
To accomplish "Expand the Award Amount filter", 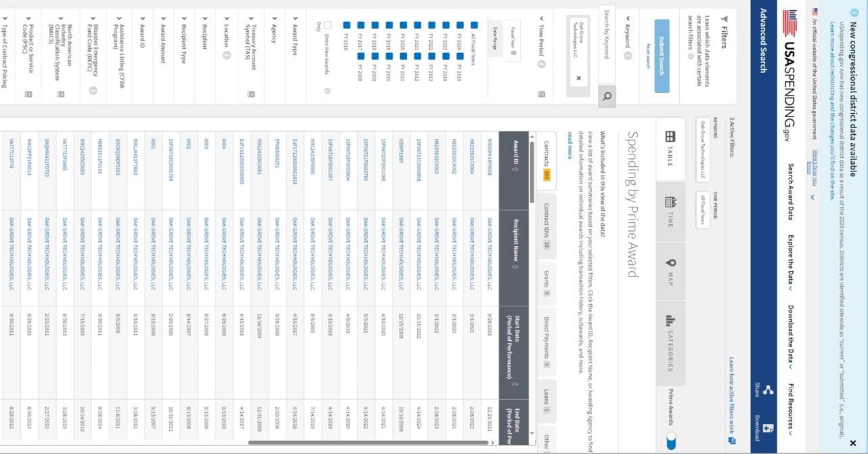I will [x=162, y=18].
